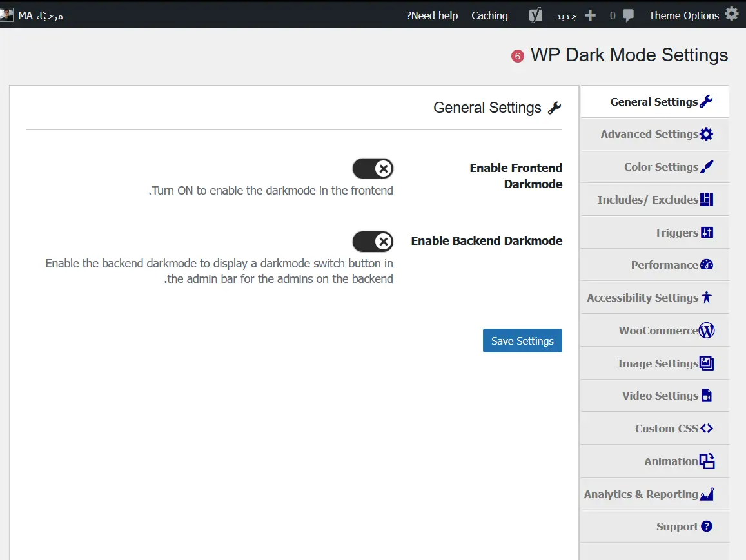Screen dimensions: 746x560
Task: Click the user avatar in admin bar
Action: (x=6, y=15)
